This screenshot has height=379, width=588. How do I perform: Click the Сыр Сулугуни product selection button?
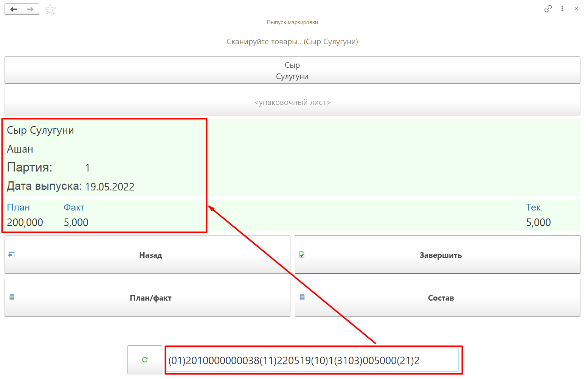click(x=292, y=70)
